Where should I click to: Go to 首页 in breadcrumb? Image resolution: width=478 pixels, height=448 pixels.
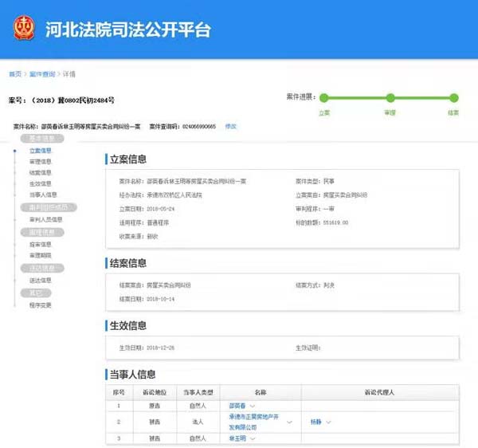click(14, 73)
